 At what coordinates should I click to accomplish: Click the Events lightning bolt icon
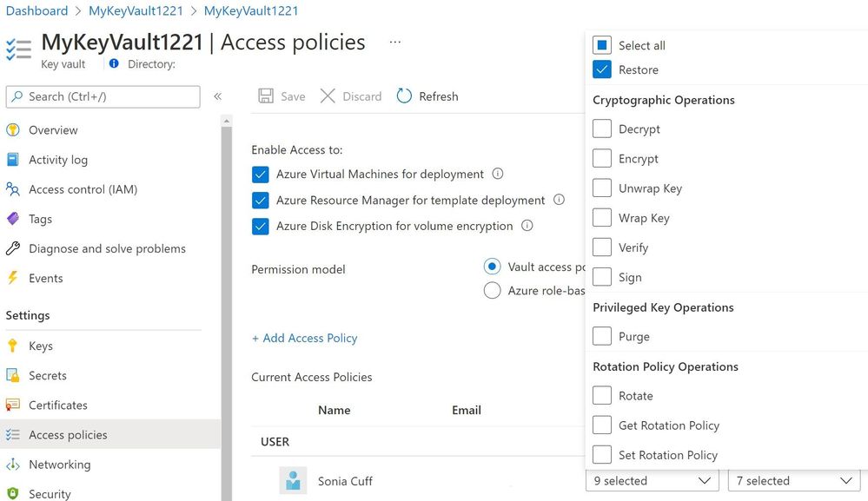coord(13,278)
